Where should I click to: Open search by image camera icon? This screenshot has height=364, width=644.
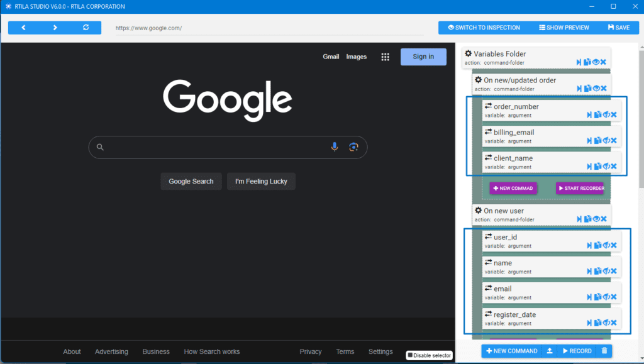click(353, 147)
